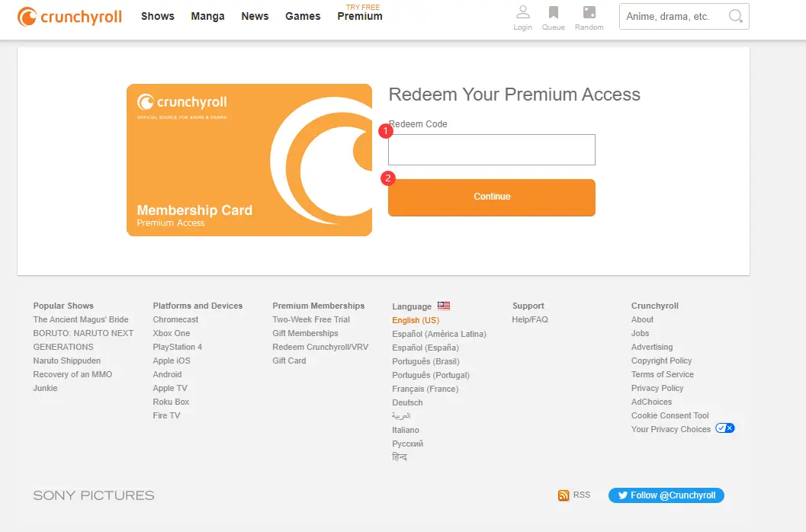The width and height of the screenshot is (806, 532).
Task: View the Terms of Service
Action: [662, 374]
